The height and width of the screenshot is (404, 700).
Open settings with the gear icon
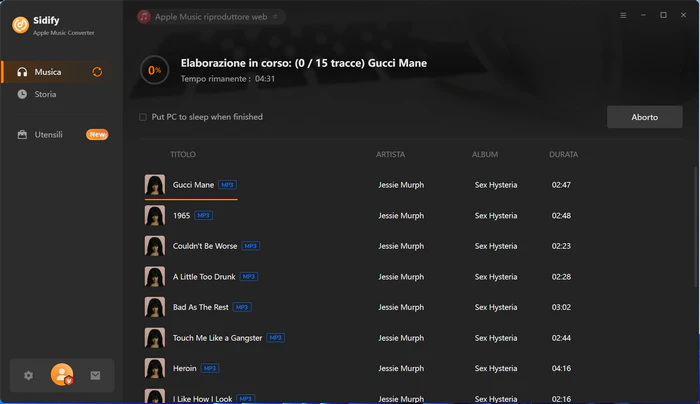tap(29, 375)
